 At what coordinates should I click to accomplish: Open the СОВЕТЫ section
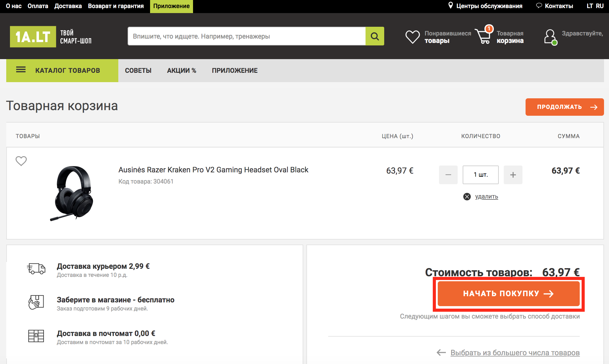138,71
